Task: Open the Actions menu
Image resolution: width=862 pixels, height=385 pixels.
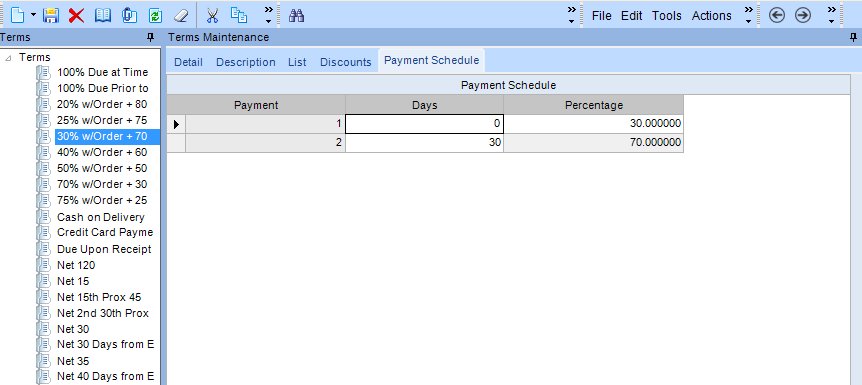Action: click(x=711, y=16)
